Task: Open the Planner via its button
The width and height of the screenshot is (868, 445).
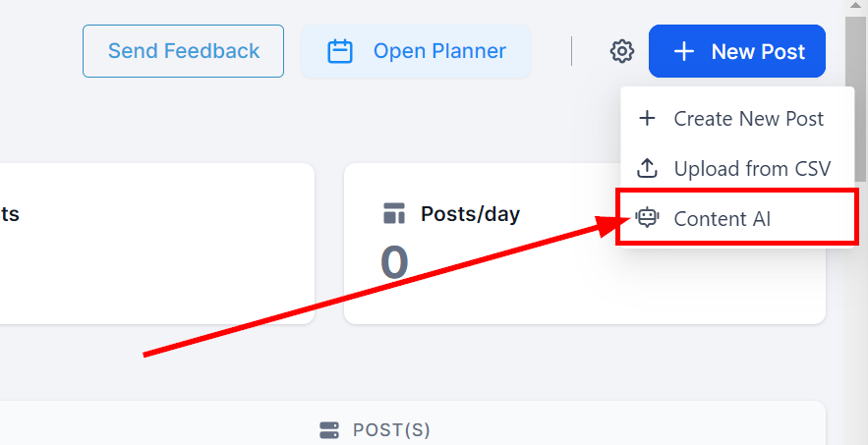Action: click(x=416, y=51)
